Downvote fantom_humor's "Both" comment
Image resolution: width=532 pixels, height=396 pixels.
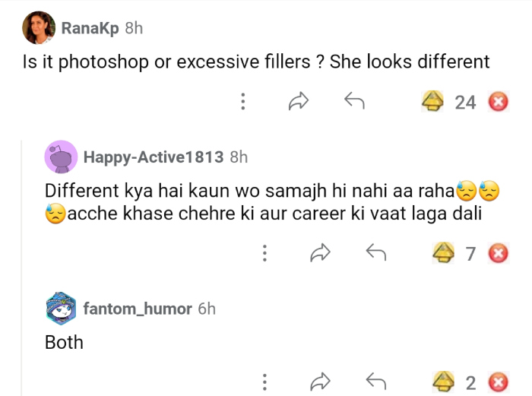coord(498,382)
